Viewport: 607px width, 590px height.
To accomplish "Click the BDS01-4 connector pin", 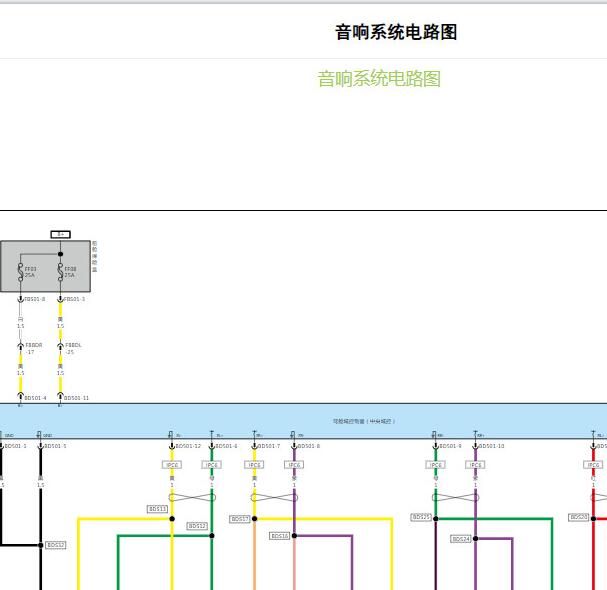I will pos(20,397).
